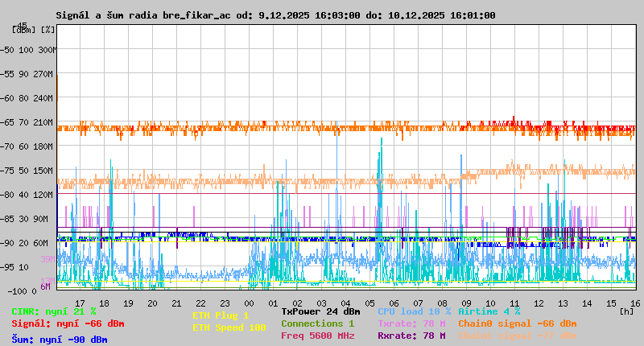The width and height of the screenshot is (644, 346).
Task: Select the Connections 1 legend entry
Action: (317, 323)
